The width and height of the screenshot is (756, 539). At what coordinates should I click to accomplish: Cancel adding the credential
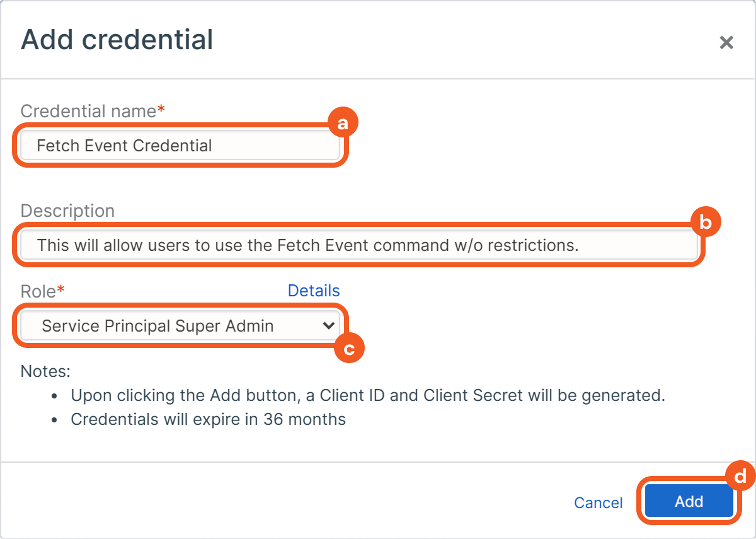tap(598, 502)
